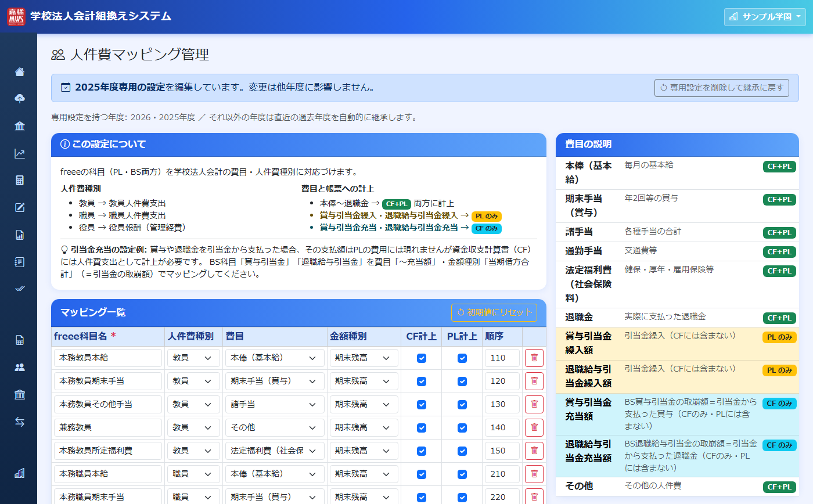
Task: Click the 嘉穂MWS logo in the header
Action: (16, 16)
